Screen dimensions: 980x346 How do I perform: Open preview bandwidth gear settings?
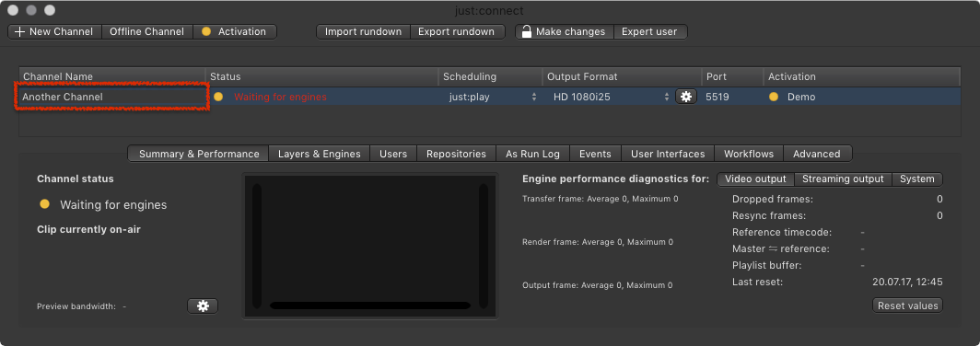pos(203,306)
